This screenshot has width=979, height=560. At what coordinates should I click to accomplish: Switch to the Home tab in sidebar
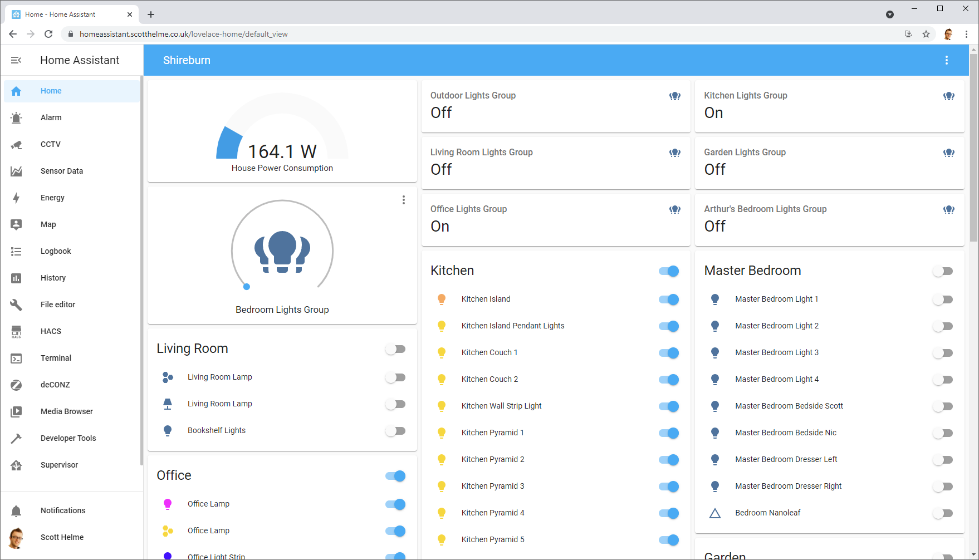pyautogui.click(x=51, y=91)
